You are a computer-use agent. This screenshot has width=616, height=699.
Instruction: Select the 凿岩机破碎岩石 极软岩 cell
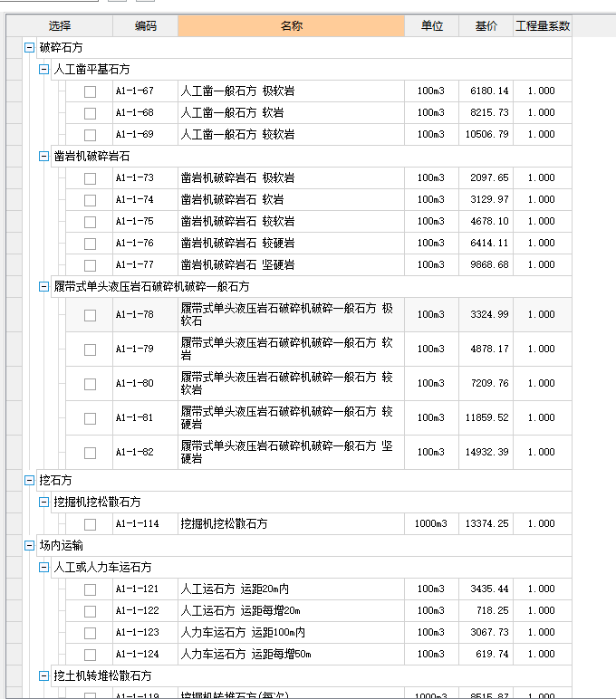[292, 177]
